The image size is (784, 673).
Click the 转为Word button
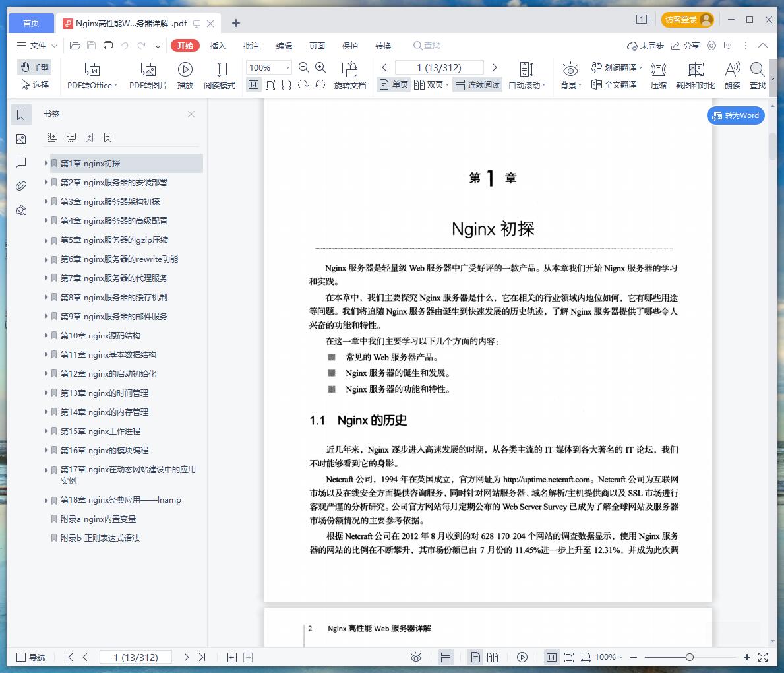click(x=735, y=115)
